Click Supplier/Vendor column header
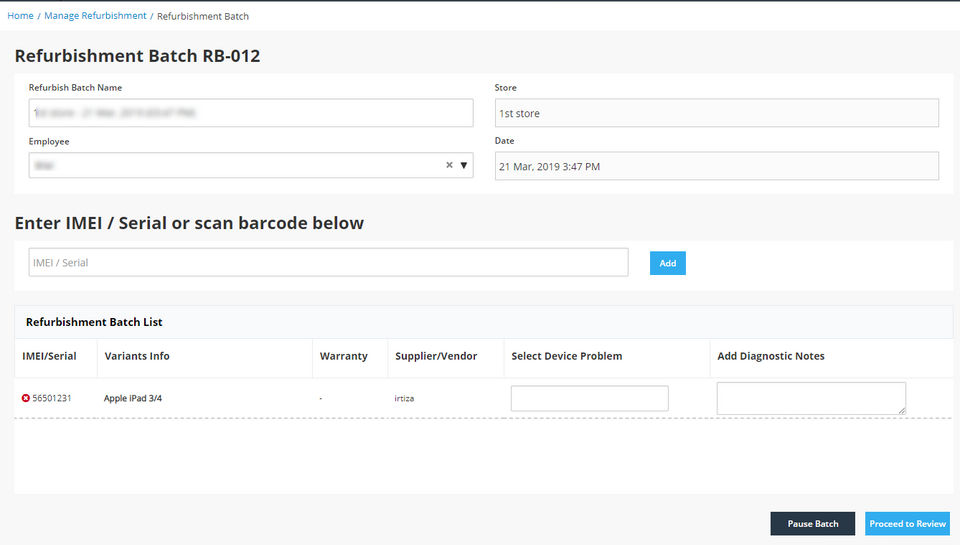 pos(436,356)
